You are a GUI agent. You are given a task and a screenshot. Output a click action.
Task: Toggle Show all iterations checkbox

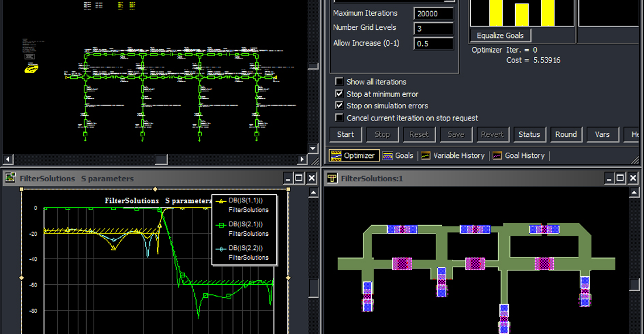click(339, 81)
